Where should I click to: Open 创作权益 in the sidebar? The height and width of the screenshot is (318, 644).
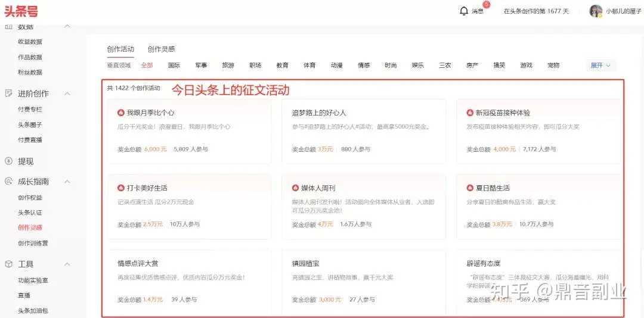30,197
